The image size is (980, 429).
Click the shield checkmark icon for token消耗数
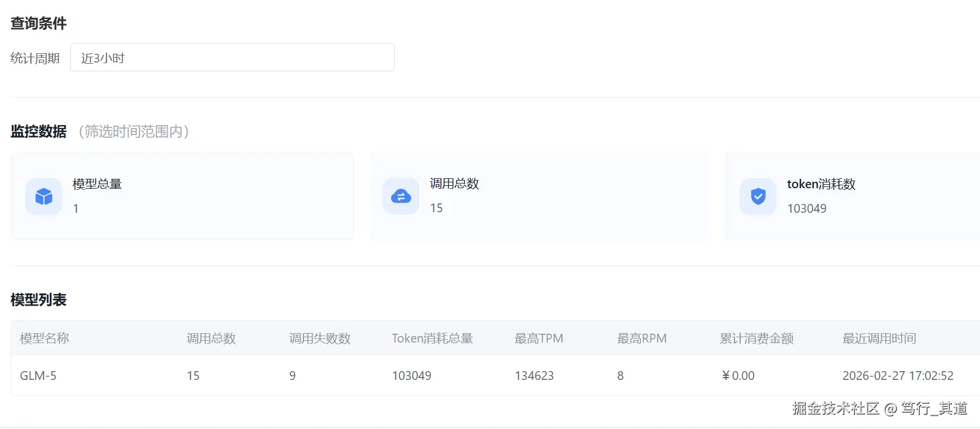[758, 196]
